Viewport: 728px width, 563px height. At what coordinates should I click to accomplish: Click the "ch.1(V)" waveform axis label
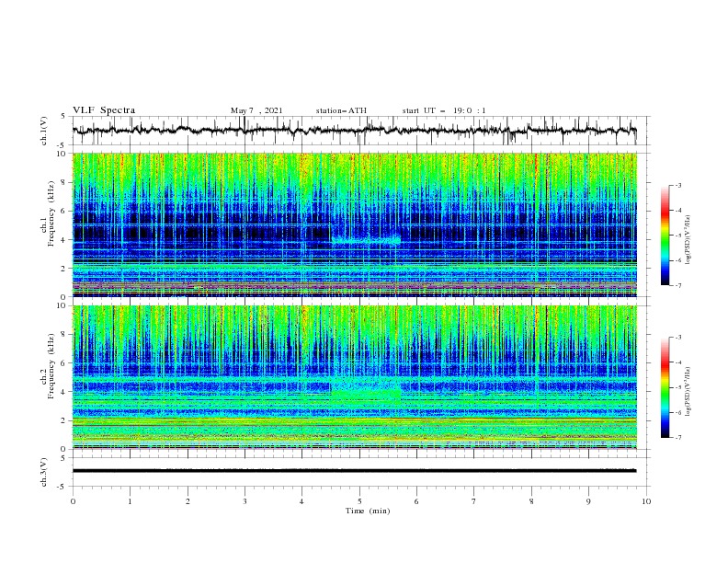pyautogui.click(x=44, y=131)
